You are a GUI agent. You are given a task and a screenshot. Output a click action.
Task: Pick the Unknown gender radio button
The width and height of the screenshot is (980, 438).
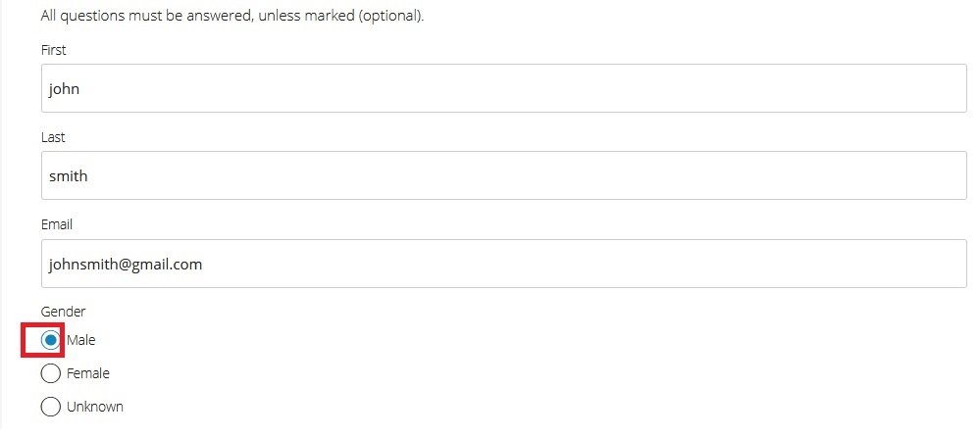[51, 406]
